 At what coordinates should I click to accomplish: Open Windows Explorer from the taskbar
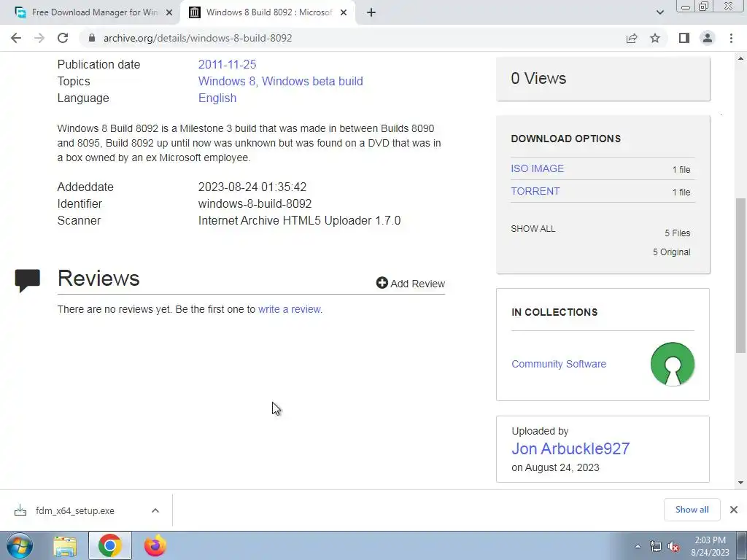pos(65,545)
